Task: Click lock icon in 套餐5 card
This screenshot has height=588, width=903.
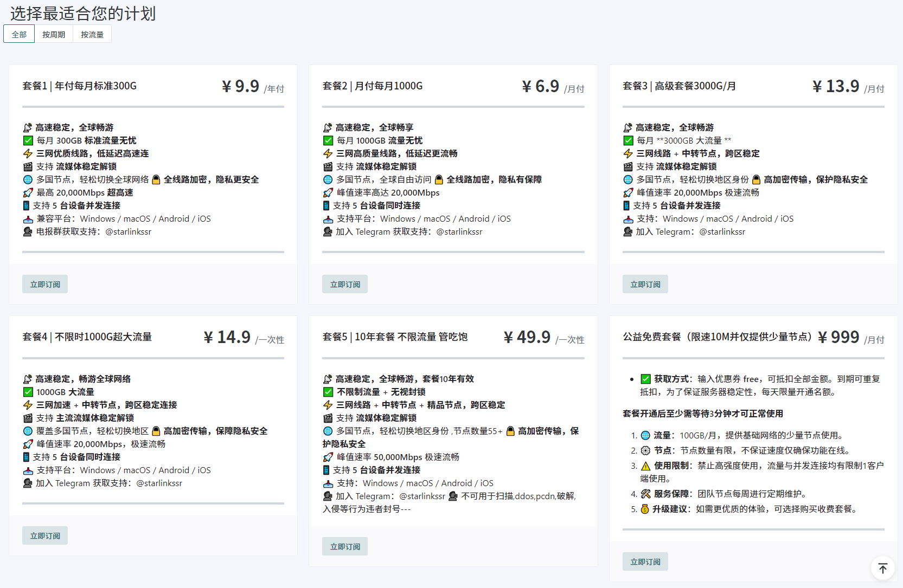Action: pyautogui.click(x=510, y=431)
